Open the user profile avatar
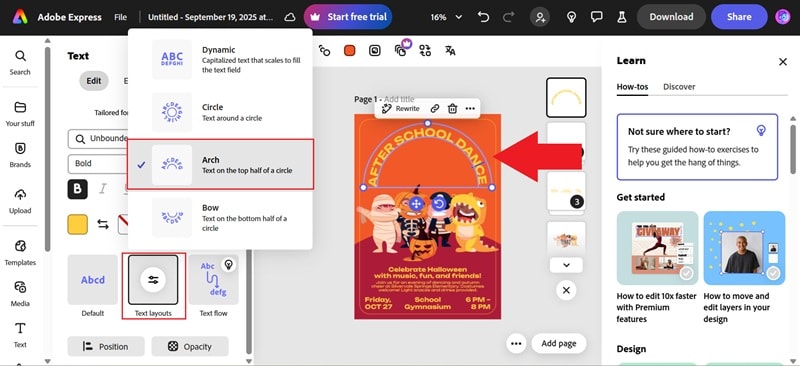This screenshot has width=800, height=366. click(x=783, y=17)
